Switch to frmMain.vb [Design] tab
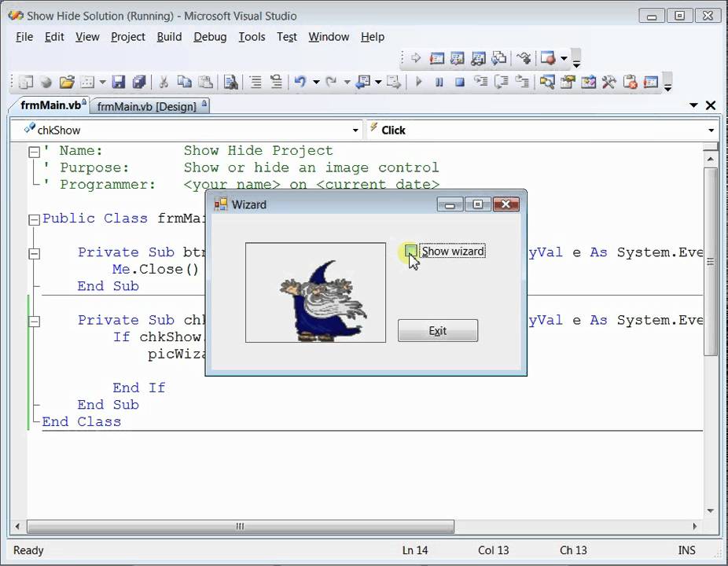This screenshot has height=566, width=728. pos(149,106)
